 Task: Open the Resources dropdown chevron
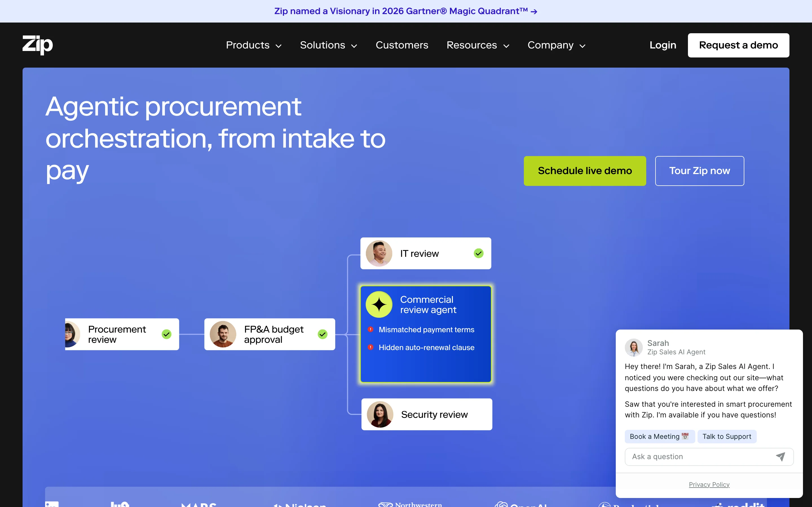(506, 46)
